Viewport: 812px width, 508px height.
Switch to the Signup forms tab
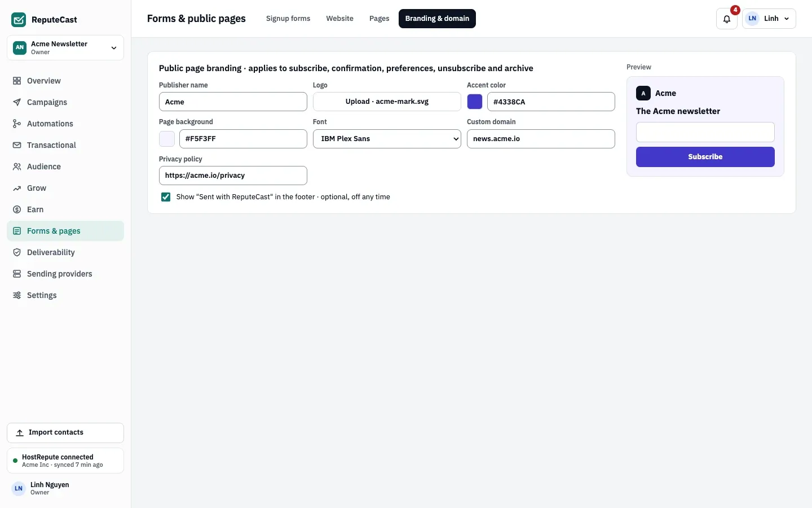point(288,19)
